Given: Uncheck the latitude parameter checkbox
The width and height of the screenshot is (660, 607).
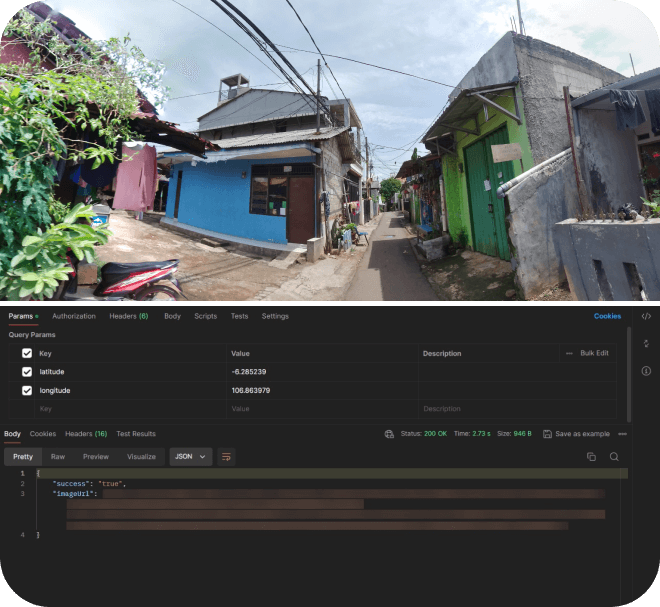Looking at the screenshot, I should (27, 372).
